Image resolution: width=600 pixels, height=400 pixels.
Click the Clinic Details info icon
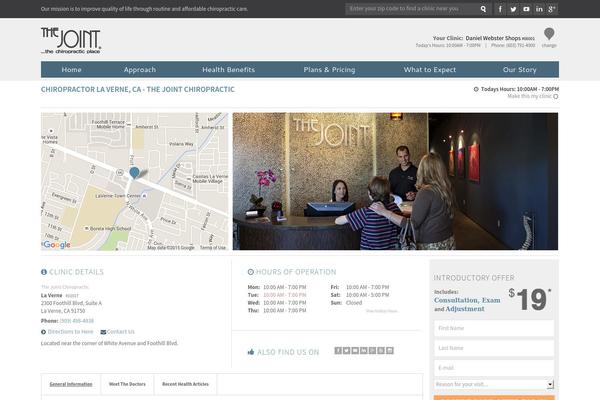[44, 272]
